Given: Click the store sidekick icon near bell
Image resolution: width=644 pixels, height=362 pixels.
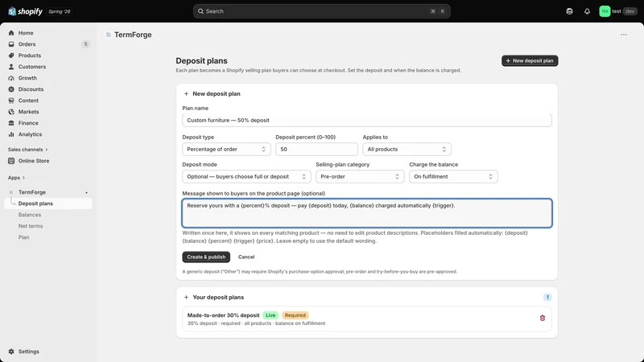Looking at the screenshot, I should coord(569,11).
